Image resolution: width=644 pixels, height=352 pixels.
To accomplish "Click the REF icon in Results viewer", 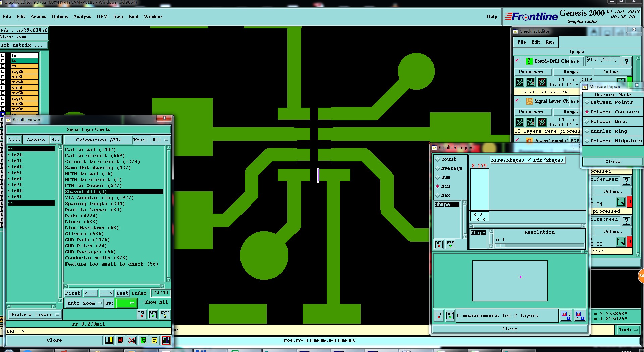I will [153, 314].
